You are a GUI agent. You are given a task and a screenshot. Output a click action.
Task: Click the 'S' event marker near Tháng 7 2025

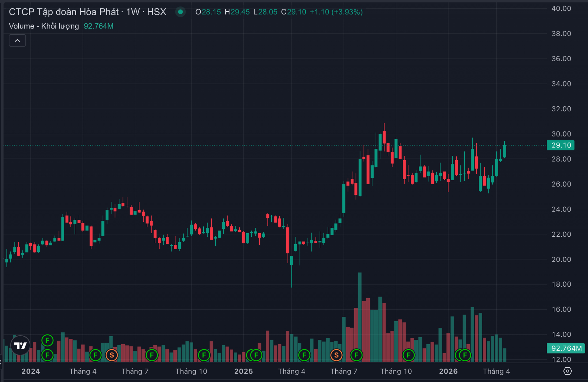coord(336,355)
